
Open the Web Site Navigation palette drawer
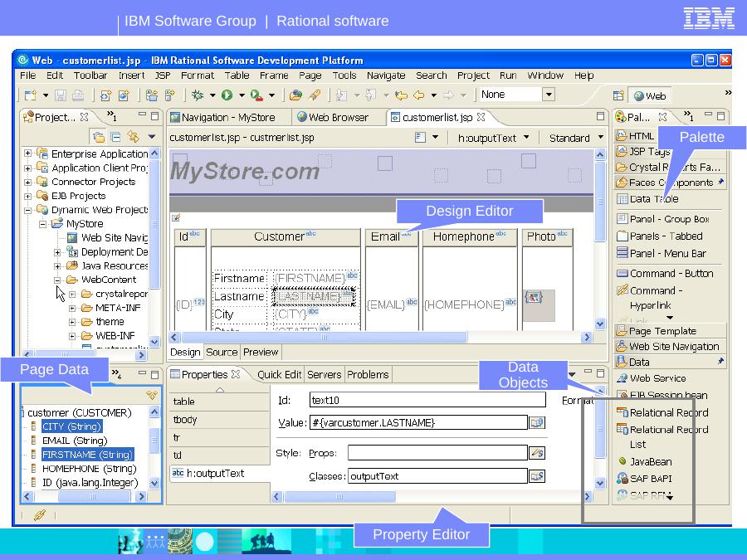(670, 347)
